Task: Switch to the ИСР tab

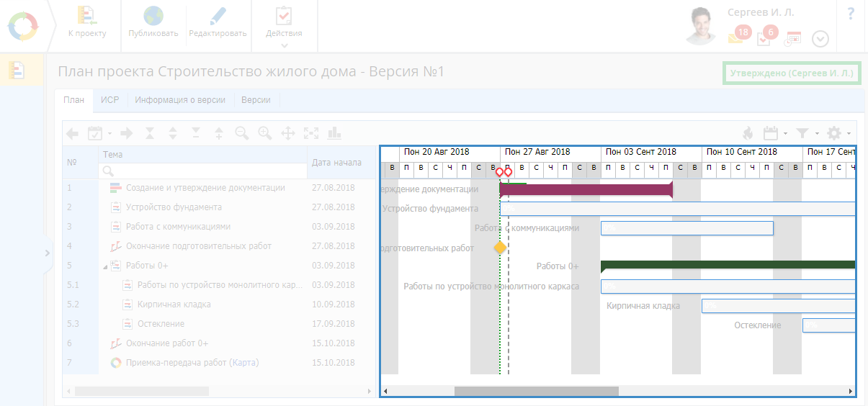Action: pyautogui.click(x=109, y=100)
